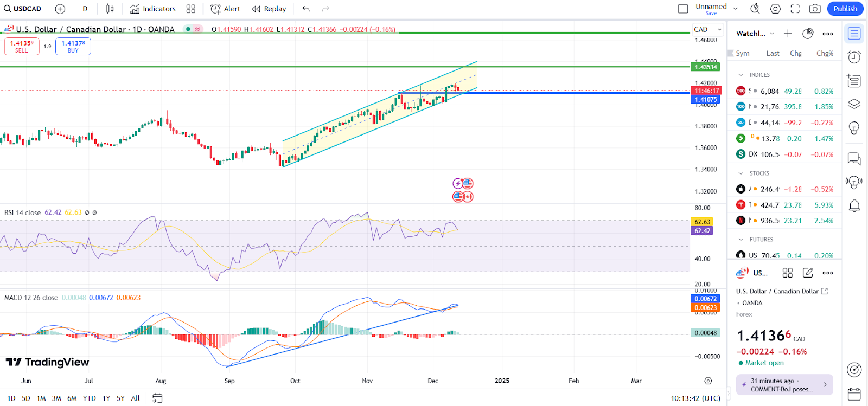Screen dimensions: 868x406
Task: Open the ideas lightbulb panel
Action: point(854,128)
